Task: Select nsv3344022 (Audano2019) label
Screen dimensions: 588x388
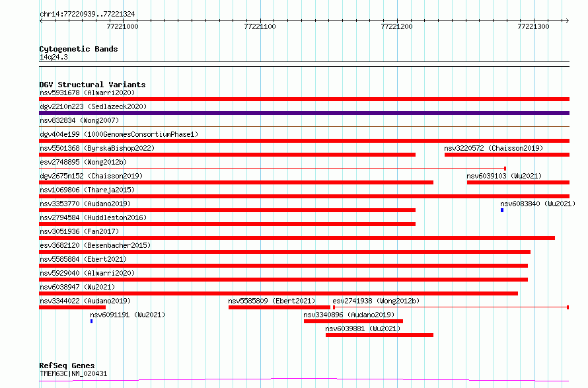Action: [85, 301]
